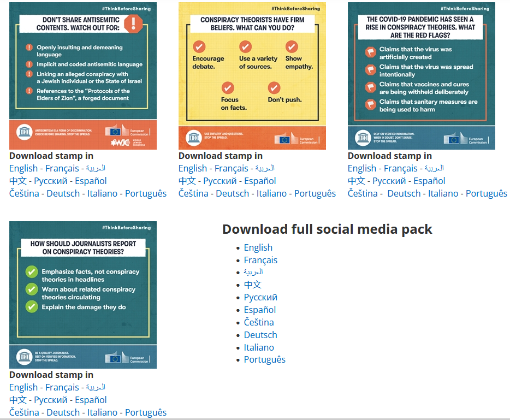Click Deutsch under the COVID-19 red flags stamp
Screen dimensions: 510x420
coord(404,193)
